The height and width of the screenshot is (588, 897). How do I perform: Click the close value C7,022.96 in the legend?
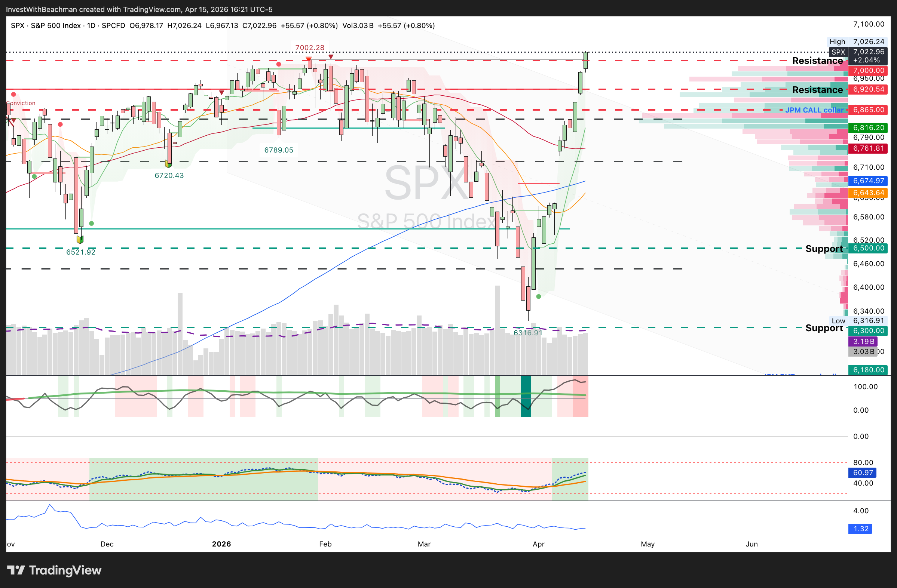click(x=259, y=26)
